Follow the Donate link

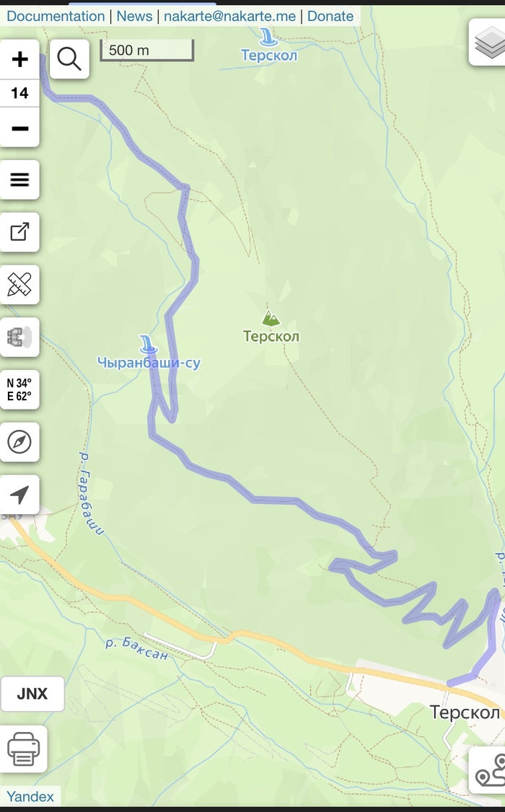330,16
